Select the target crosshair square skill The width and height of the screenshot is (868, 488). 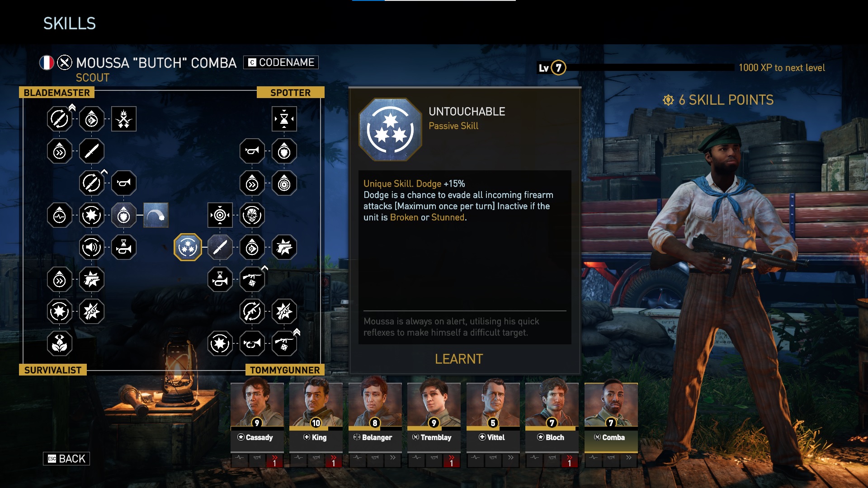pyautogui.click(x=220, y=215)
